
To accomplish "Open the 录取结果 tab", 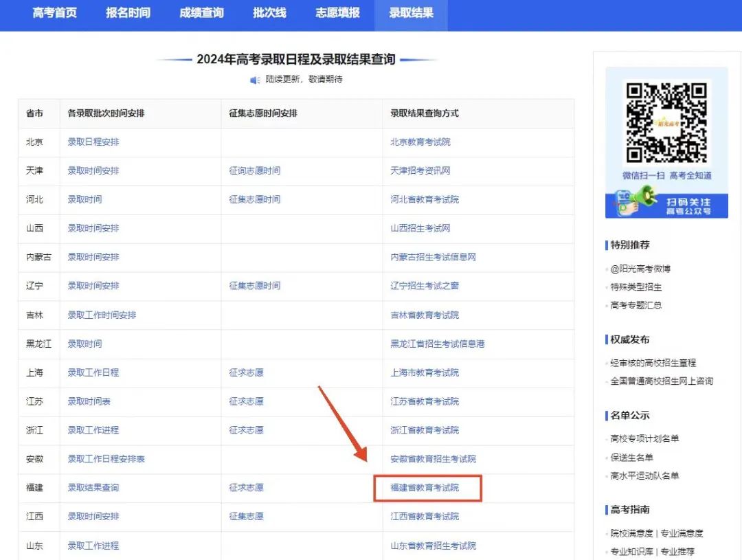I will (x=412, y=13).
